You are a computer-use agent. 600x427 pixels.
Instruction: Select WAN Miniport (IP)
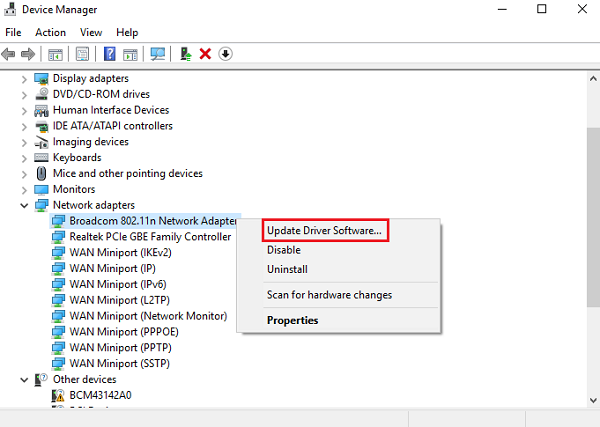(x=112, y=269)
